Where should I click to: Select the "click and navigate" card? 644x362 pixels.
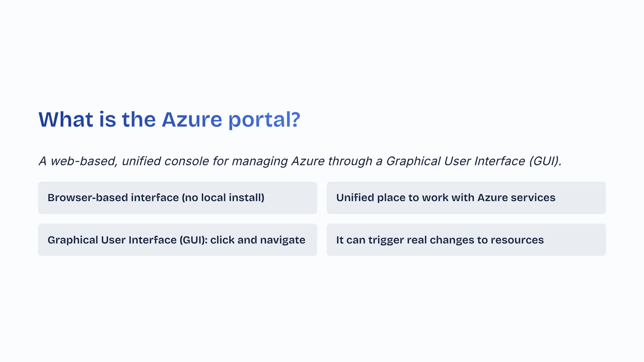pyautogui.click(x=177, y=240)
